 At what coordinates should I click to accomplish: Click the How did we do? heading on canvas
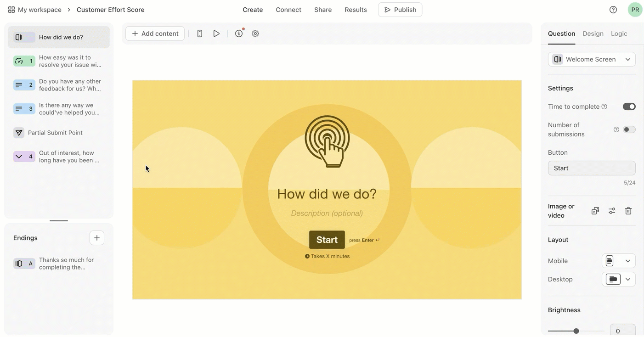click(327, 194)
